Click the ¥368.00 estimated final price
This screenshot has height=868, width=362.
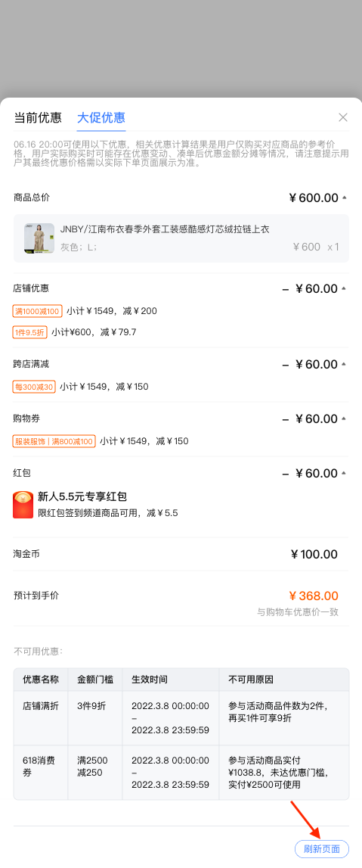click(314, 596)
